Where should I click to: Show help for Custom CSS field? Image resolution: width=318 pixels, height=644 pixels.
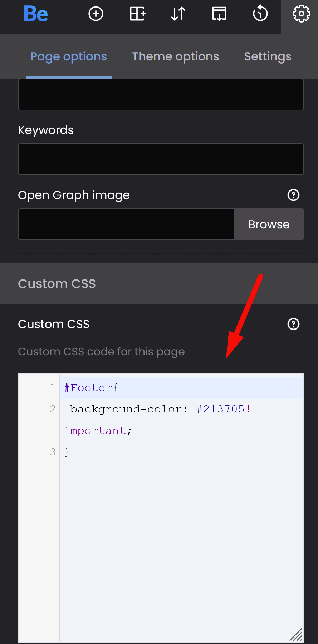293,324
